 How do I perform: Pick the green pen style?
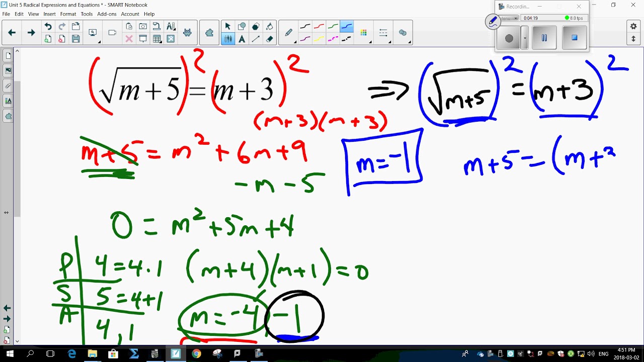pyautogui.click(x=333, y=27)
